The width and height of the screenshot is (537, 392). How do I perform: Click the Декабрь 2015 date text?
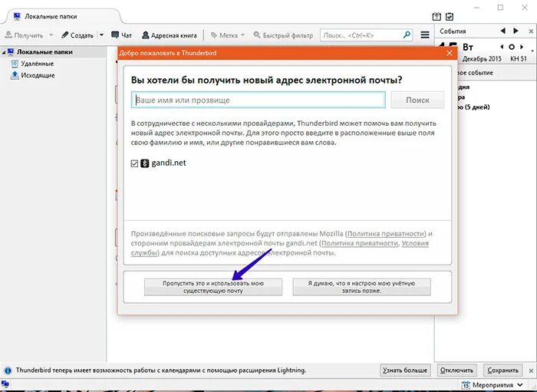click(482, 59)
